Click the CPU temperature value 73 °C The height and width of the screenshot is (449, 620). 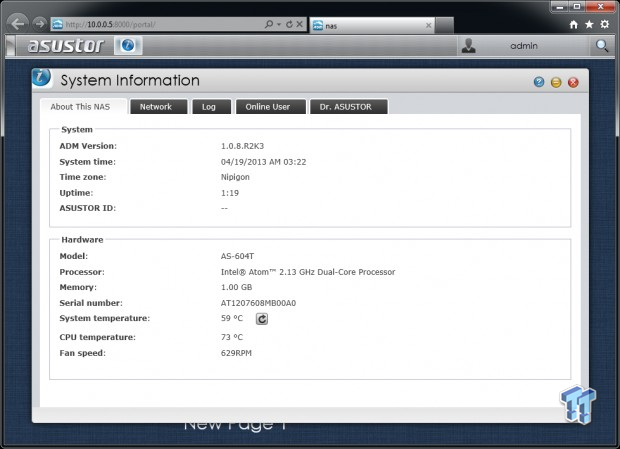coord(232,337)
